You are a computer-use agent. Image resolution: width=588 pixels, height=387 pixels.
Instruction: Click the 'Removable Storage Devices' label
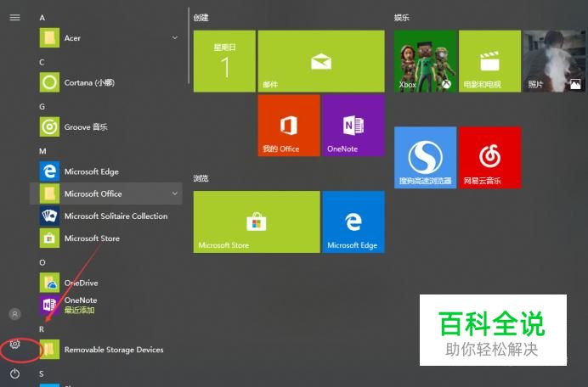click(x=114, y=350)
